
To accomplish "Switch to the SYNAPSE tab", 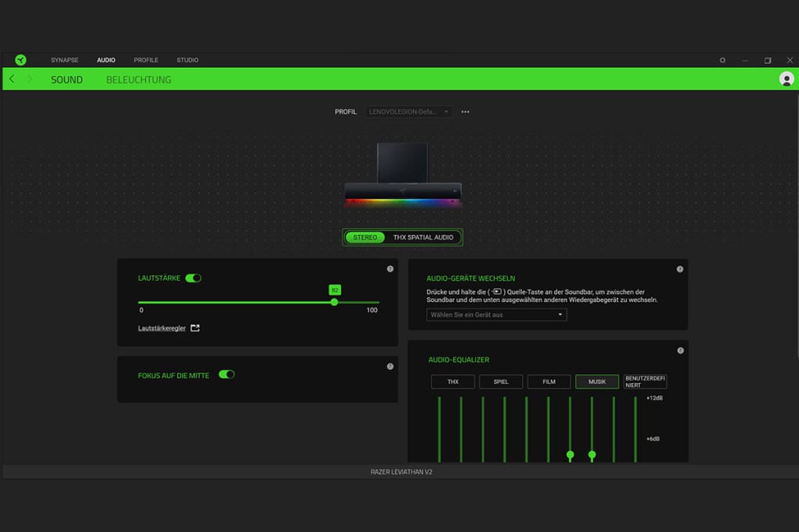I will (65, 60).
